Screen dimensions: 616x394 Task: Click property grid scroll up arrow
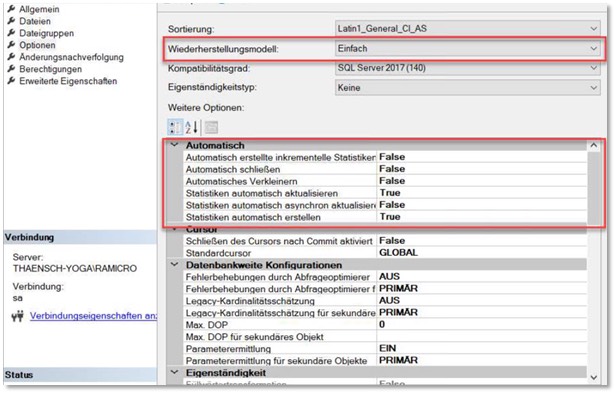(594, 145)
